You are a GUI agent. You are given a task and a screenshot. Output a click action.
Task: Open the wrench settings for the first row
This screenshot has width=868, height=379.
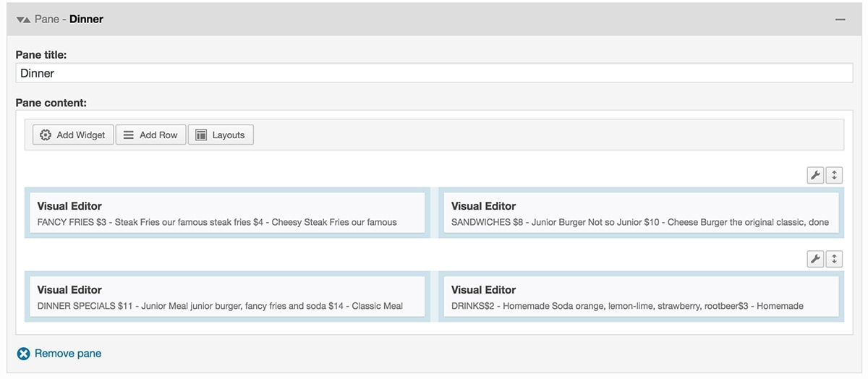coord(815,175)
